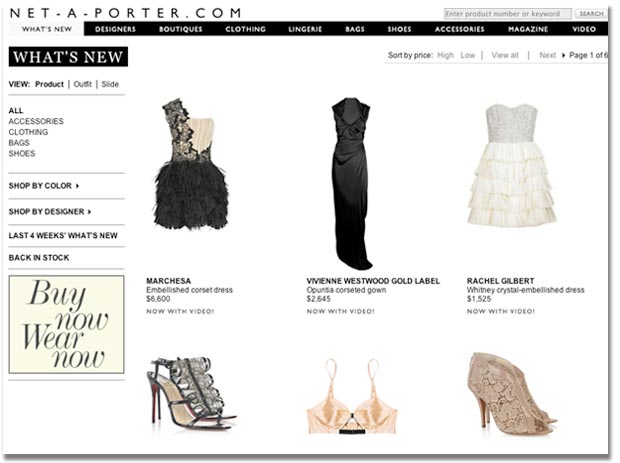
Task: Open the Accessories menu item
Action: point(459,29)
